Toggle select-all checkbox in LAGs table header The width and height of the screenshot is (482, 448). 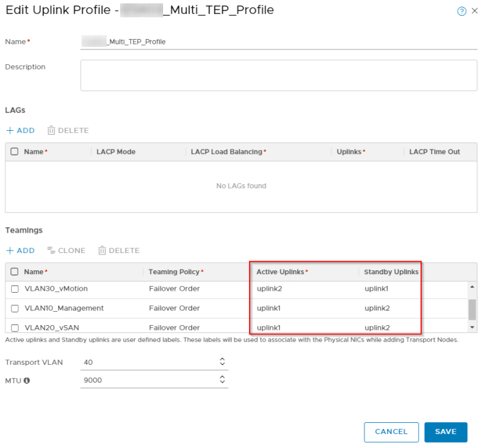pyautogui.click(x=15, y=151)
